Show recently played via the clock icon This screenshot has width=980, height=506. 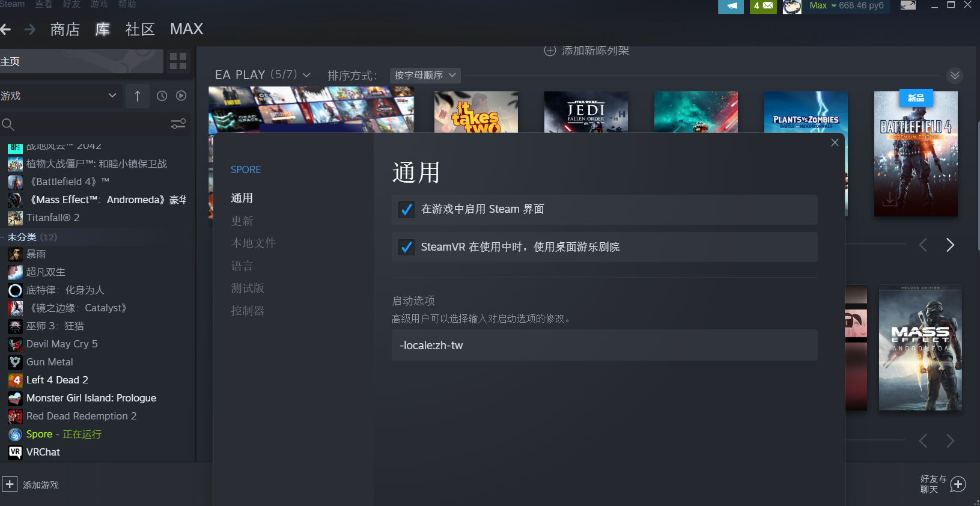pos(162,96)
